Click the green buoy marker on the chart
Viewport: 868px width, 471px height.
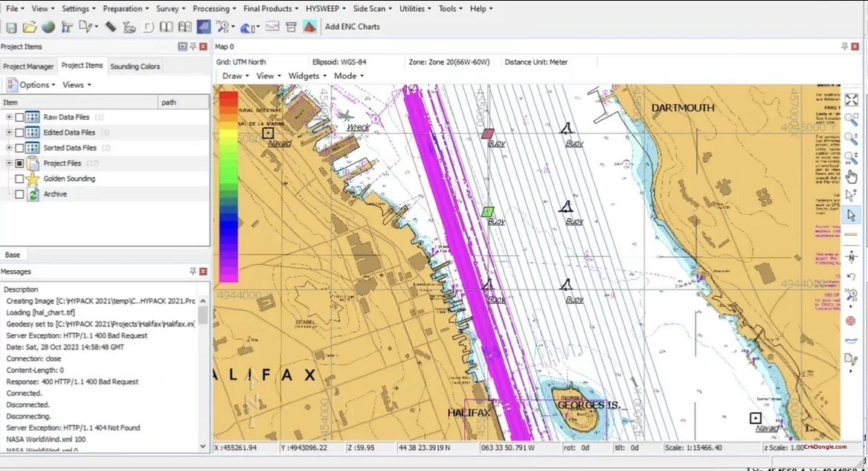pos(488,211)
